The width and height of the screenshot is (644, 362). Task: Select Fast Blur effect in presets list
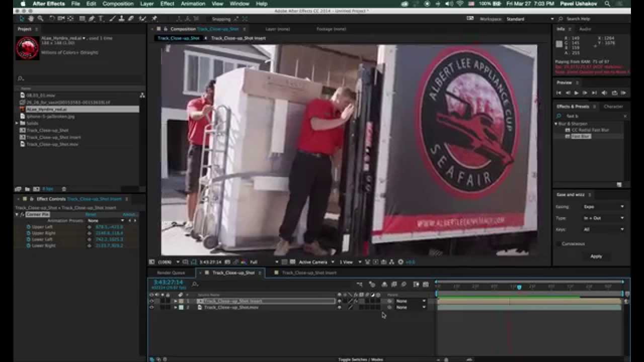click(581, 136)
